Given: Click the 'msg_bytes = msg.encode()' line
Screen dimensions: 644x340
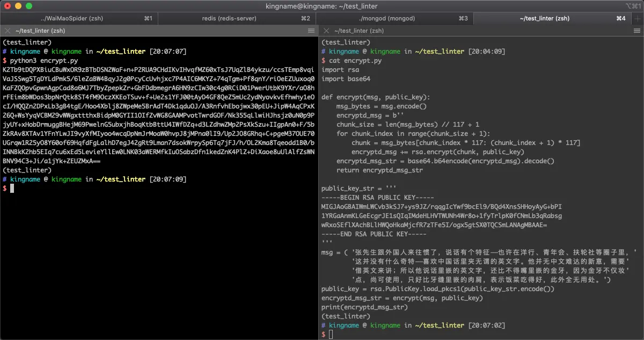Looking at the screenshot, I should click(x=382, y=106).
